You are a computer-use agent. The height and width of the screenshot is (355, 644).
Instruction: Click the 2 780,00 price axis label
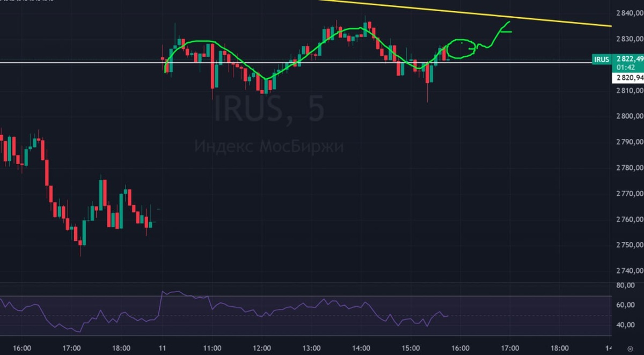pos(628,167)
